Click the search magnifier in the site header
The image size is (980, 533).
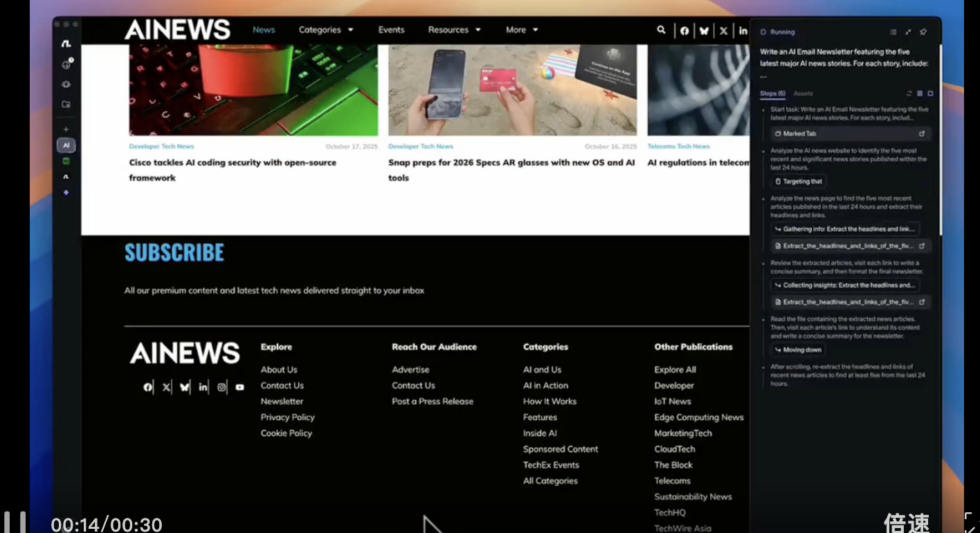coord(661,30)
